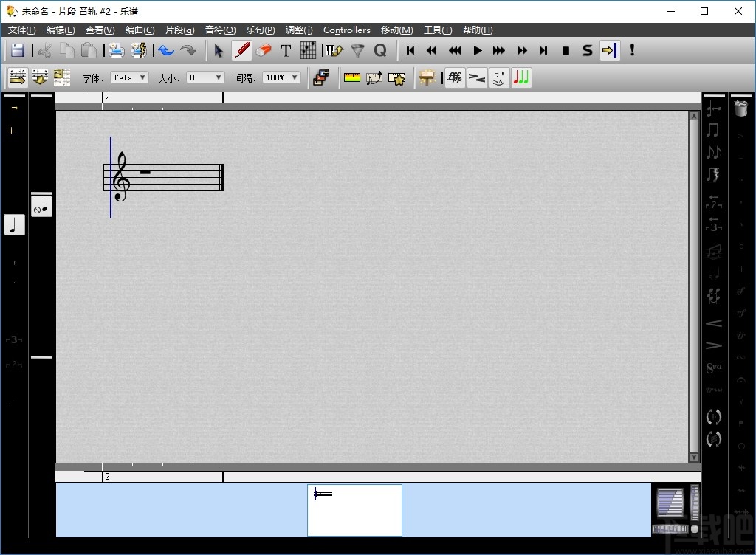Cut selection with the scissors icon
756x555 pixels.
pyautogui.click(x=45, y=50)
